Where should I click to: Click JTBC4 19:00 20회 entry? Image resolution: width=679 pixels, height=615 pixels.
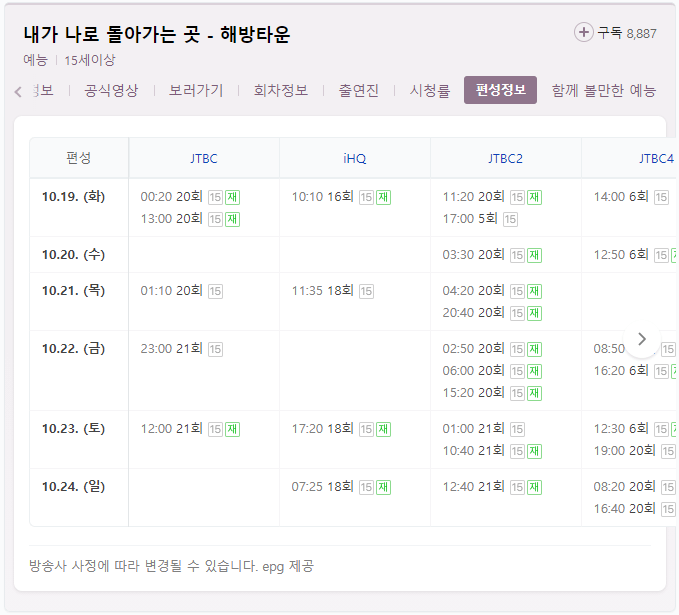click(x=624, y=450)
